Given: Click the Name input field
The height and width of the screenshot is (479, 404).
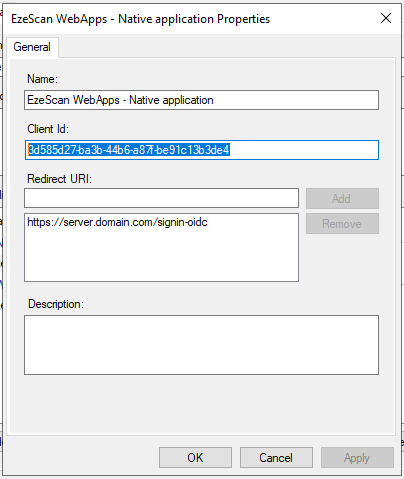Looking at the screenshot, I should (x=201, y=100).
